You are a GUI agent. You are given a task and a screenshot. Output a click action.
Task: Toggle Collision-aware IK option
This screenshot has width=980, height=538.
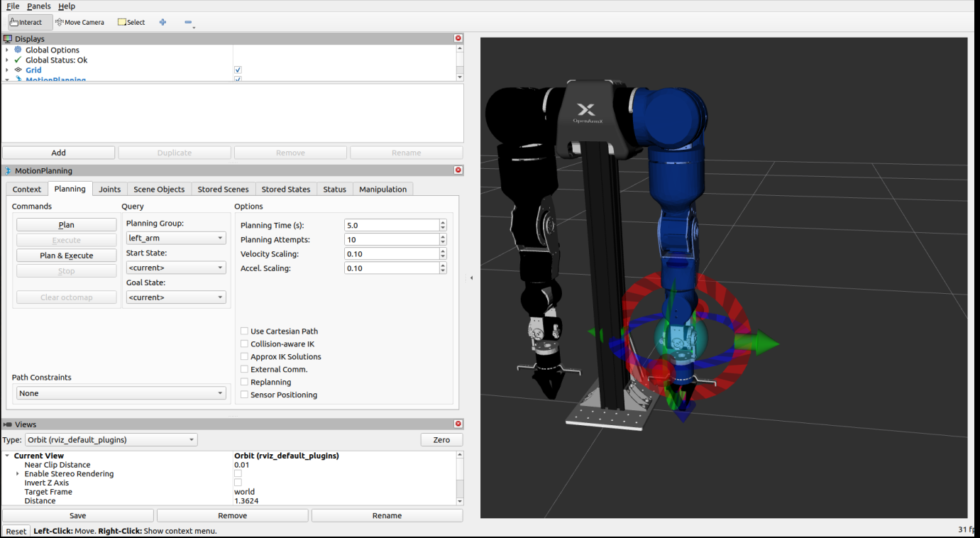pos(244,344)
